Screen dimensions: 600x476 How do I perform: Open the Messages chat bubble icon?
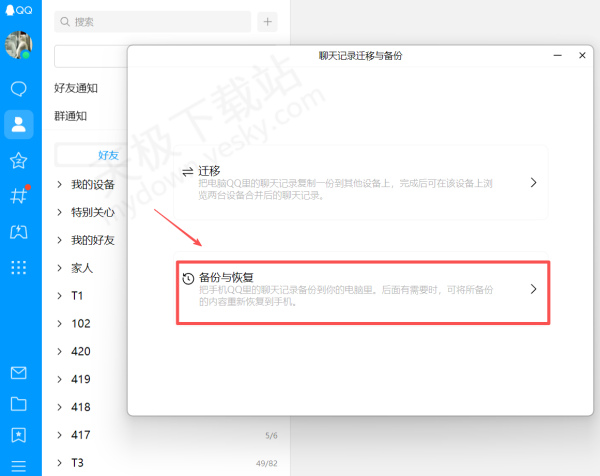pos(18,89)
